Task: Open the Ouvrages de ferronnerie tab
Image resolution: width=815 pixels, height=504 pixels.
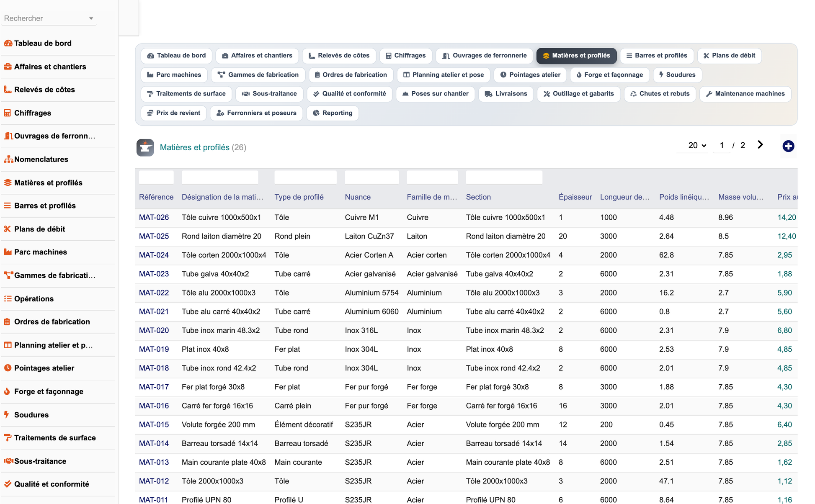Action: 485,56
